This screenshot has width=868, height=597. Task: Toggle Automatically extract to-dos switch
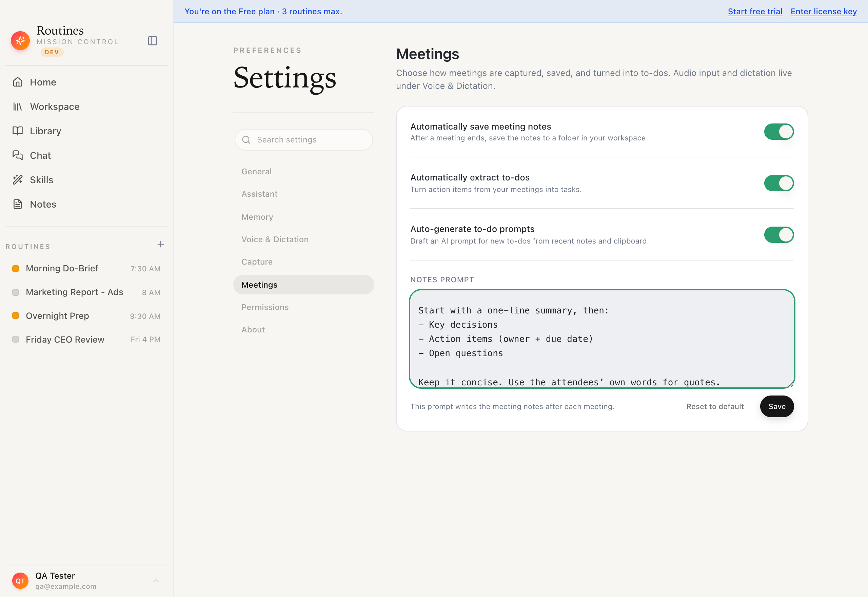779,183
